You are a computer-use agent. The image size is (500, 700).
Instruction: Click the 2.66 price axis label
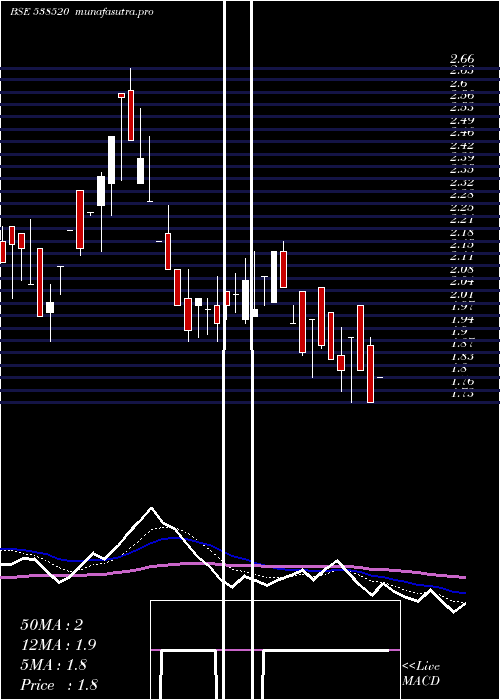tap(462, 59)
